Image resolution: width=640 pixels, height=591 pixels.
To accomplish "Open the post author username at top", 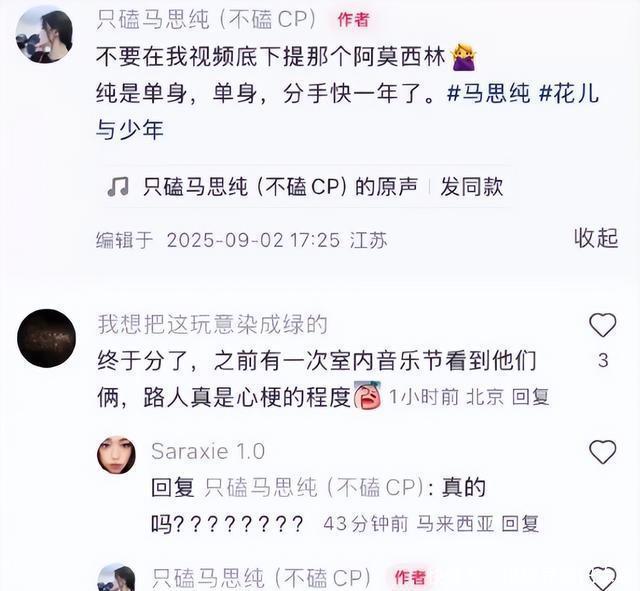I will [206, 19].
